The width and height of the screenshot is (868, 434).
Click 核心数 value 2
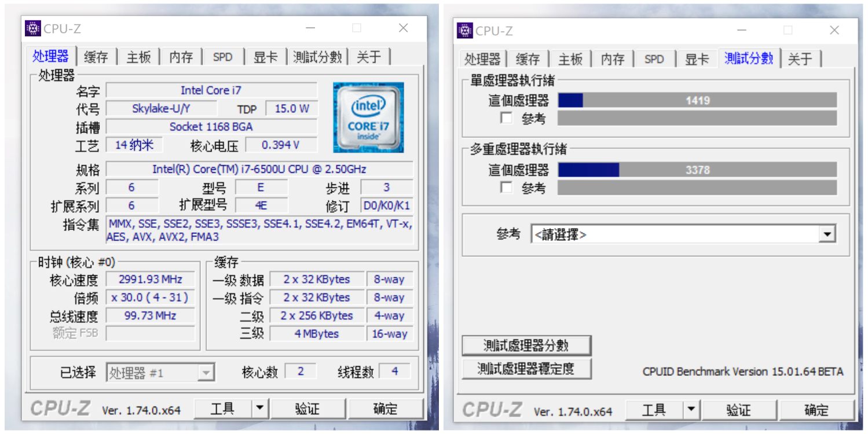coord(301,372)
